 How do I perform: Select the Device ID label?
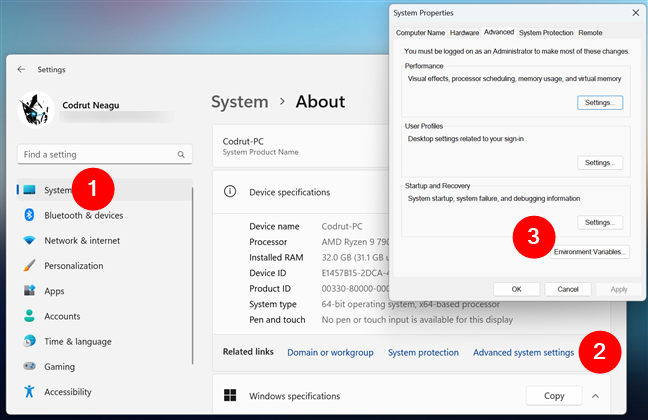coord(267,273)
